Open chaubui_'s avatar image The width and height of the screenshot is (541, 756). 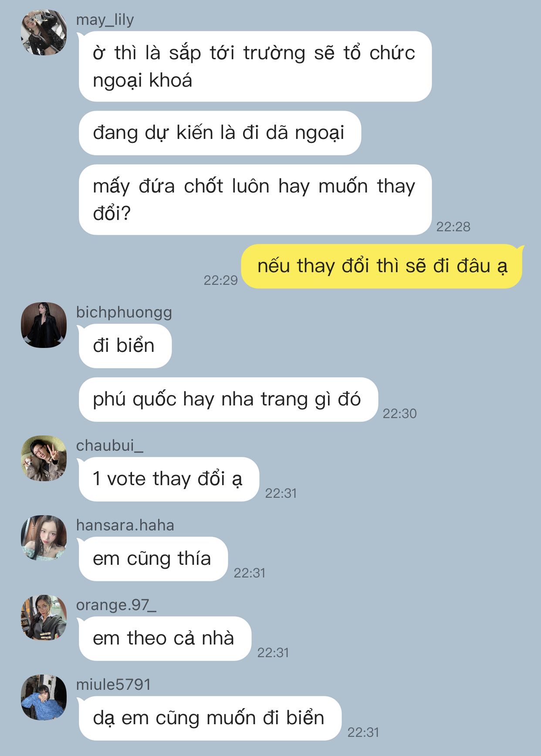(44, 458)
